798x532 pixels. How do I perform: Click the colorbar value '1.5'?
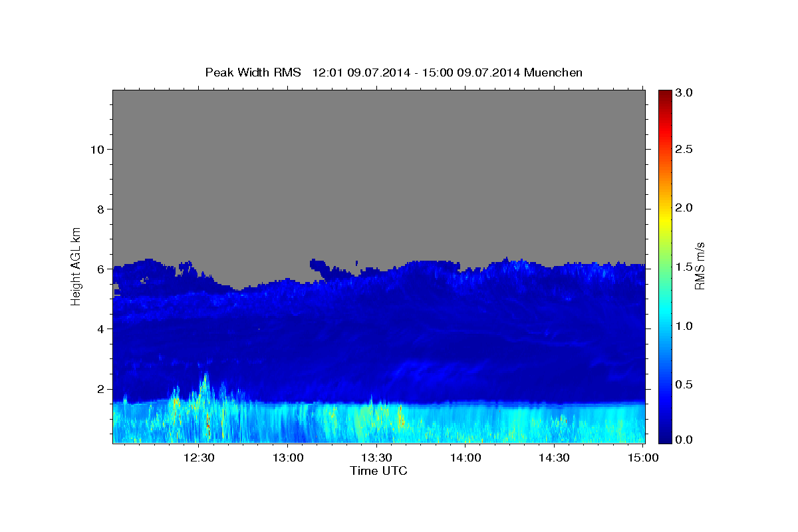click(x=684, y=267)
